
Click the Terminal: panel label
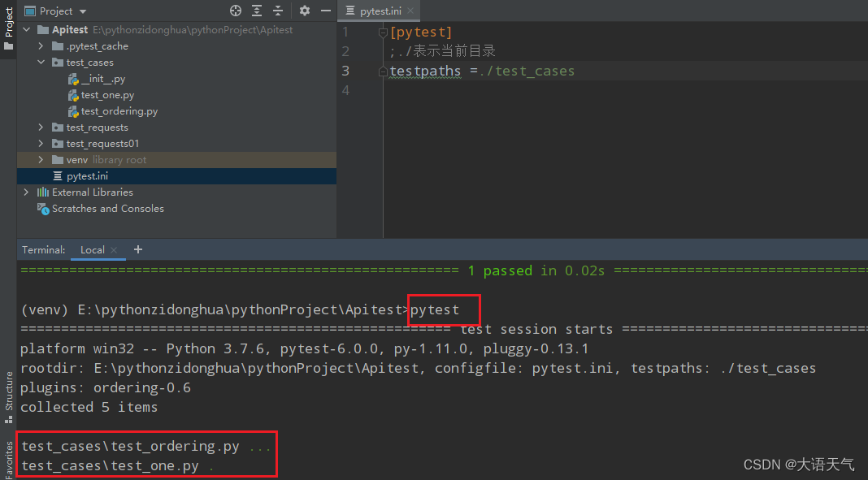pos(44,250)
